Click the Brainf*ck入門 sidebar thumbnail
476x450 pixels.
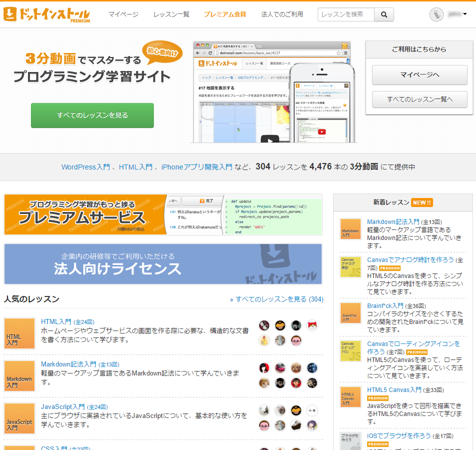pos(351,313)
